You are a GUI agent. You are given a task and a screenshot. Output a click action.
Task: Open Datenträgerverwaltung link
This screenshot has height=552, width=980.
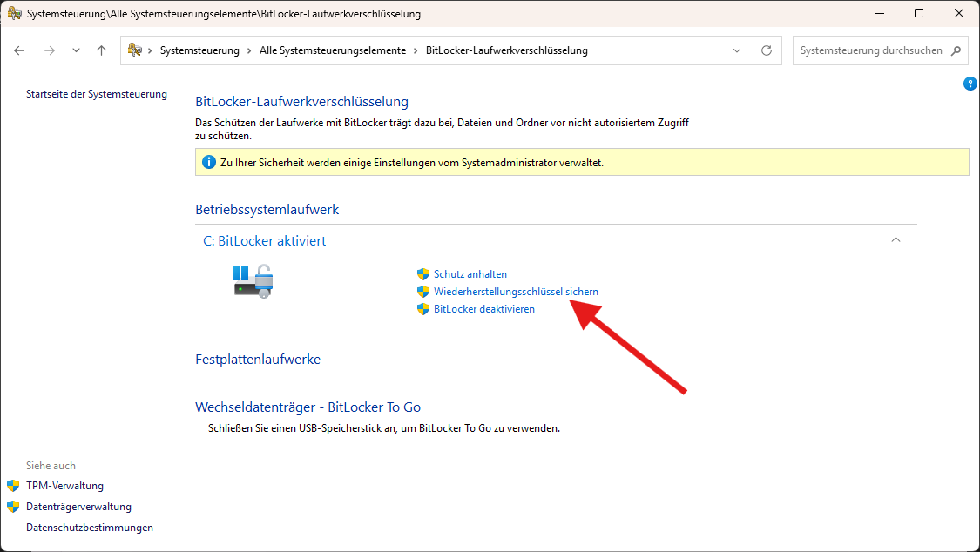(78, 507)
